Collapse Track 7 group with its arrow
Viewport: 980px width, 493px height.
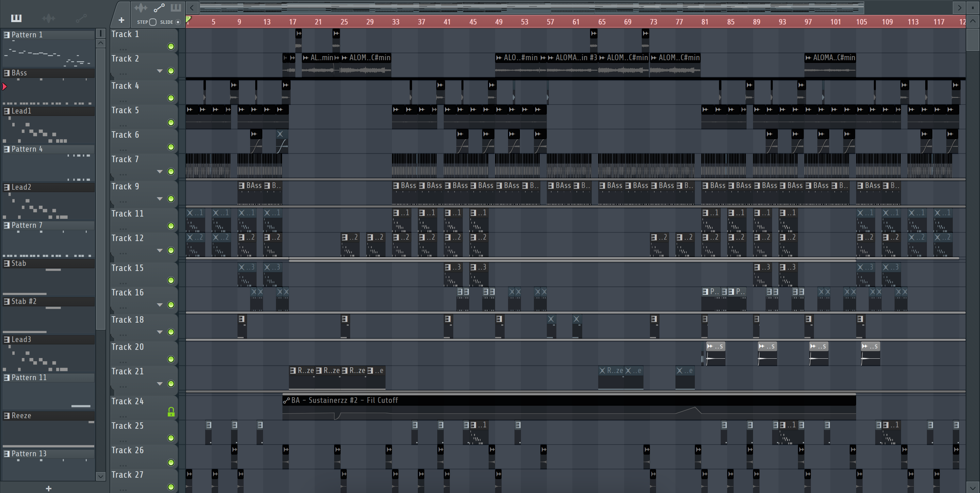pos(160,172)
